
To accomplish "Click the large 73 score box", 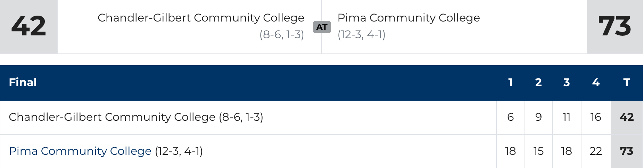I will 614,26.
